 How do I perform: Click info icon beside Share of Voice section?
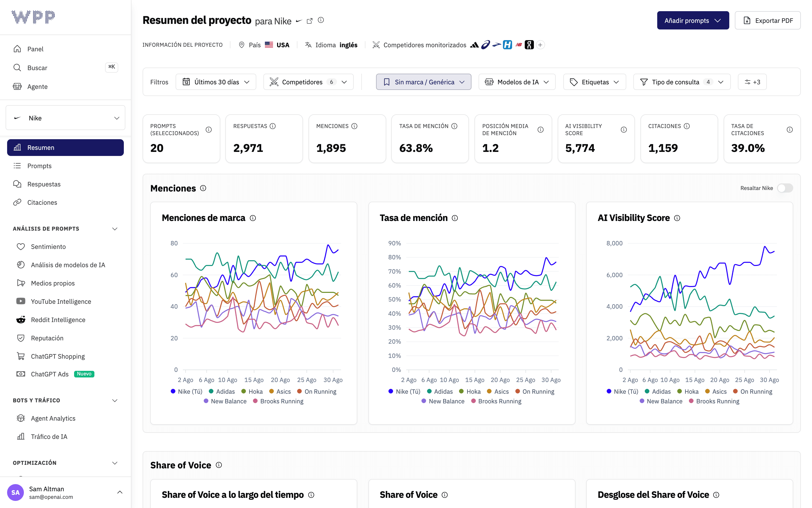[x=219, y=465]
